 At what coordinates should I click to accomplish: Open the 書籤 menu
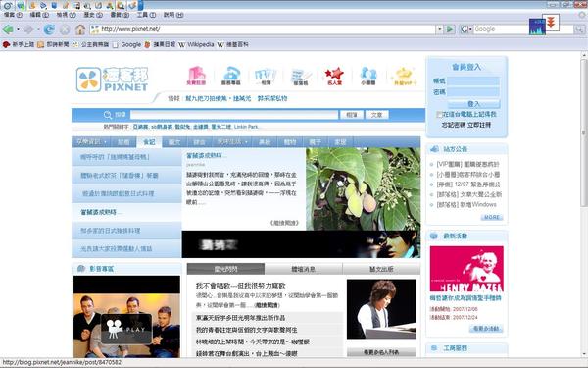120,15
